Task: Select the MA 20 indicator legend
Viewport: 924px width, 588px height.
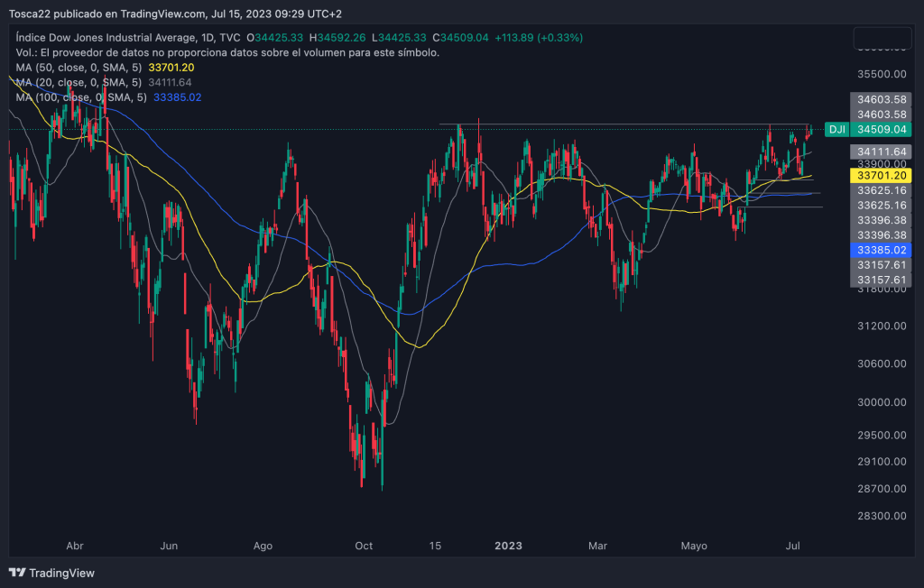Action: [77, 82]
